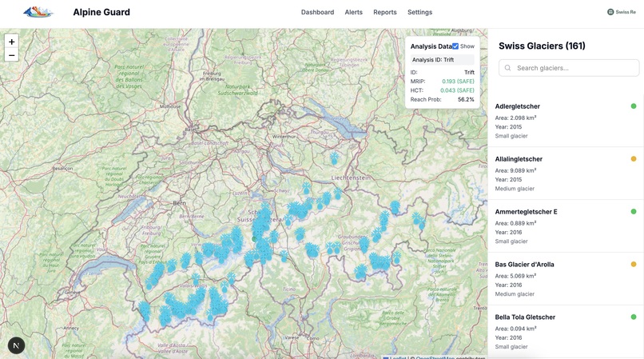Click the MRIP value 0.193 (SAFE)
Viewport: 644px width, 359px height.
(458, 82)
